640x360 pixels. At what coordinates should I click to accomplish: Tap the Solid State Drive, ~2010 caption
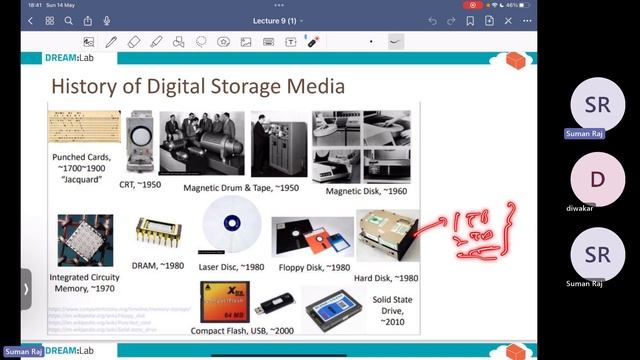pos(392,311)
